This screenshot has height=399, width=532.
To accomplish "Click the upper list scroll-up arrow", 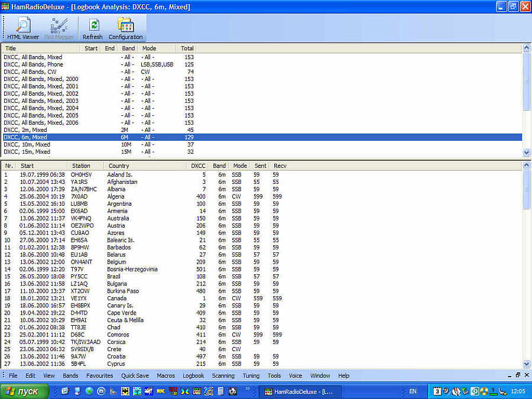I will (526, 48).
